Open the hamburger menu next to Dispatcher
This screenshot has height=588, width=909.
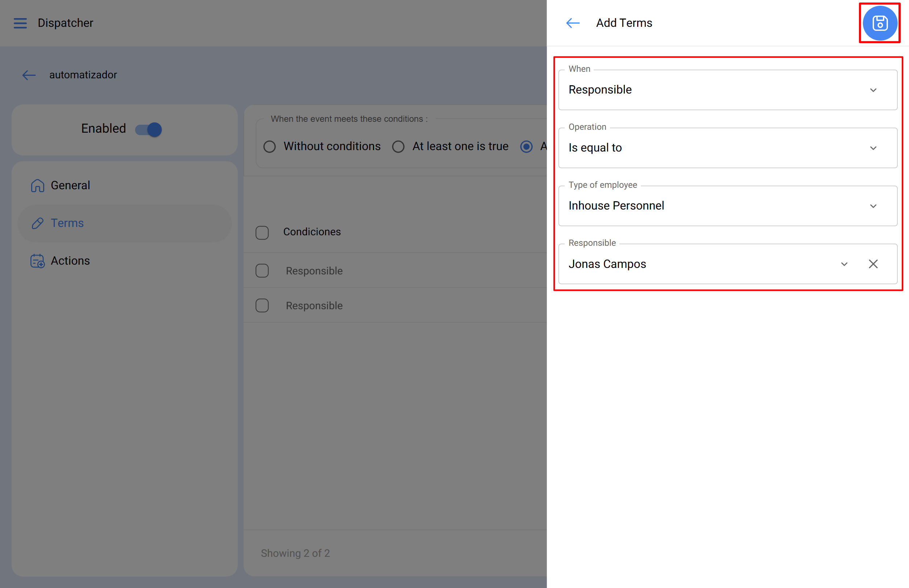[x=20, y=23]
